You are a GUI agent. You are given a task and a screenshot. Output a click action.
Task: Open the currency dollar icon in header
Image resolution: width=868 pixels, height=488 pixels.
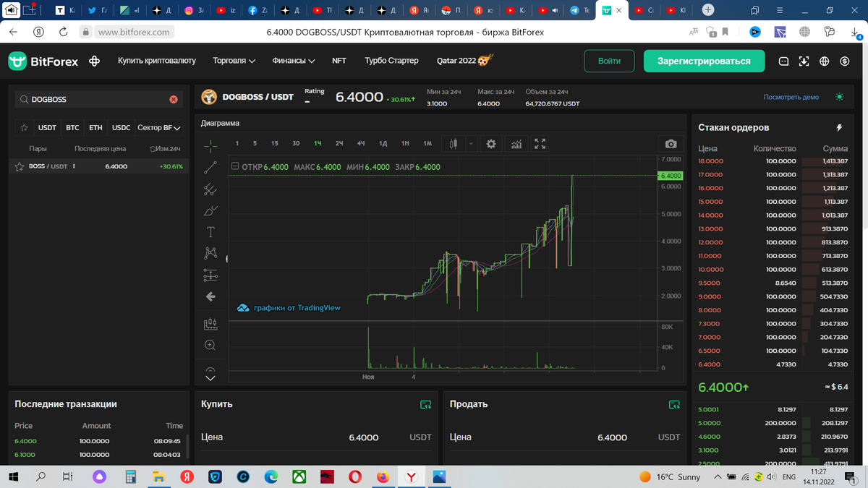click(844, 61)
